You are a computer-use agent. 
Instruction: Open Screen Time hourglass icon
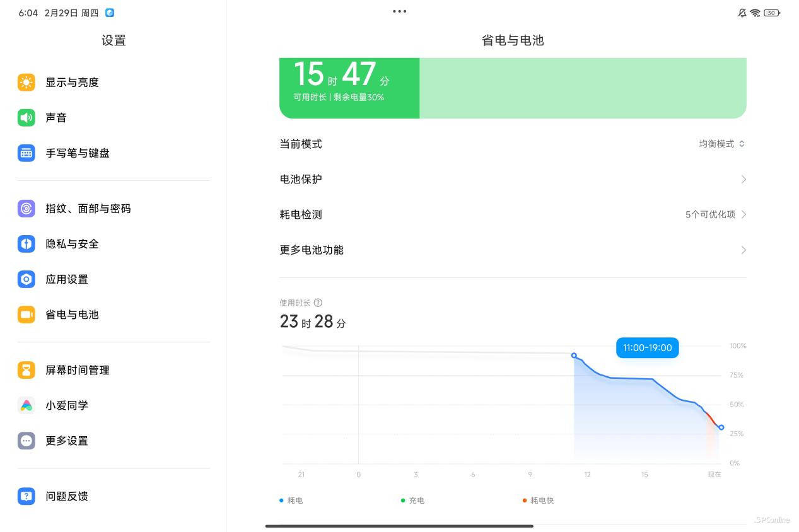[26, 370]
